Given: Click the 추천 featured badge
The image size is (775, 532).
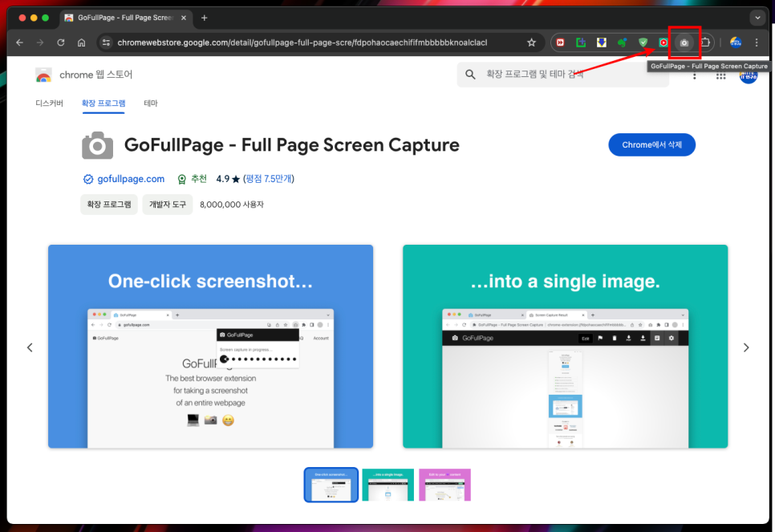Looking at the screenshot, I should [x=193, y=179].
